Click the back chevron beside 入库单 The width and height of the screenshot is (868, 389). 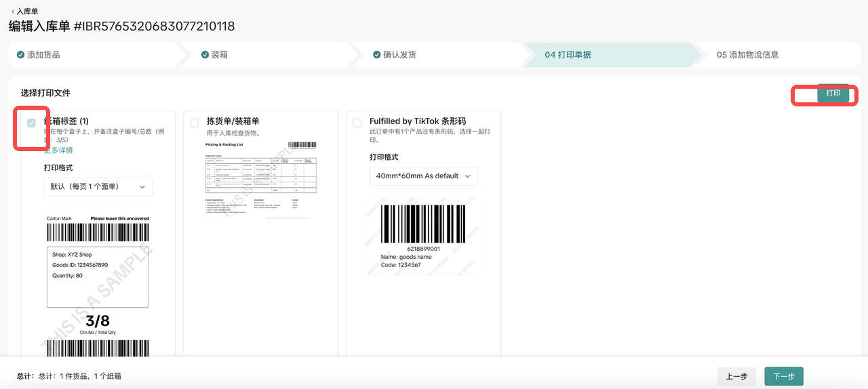tap(12, 12)
